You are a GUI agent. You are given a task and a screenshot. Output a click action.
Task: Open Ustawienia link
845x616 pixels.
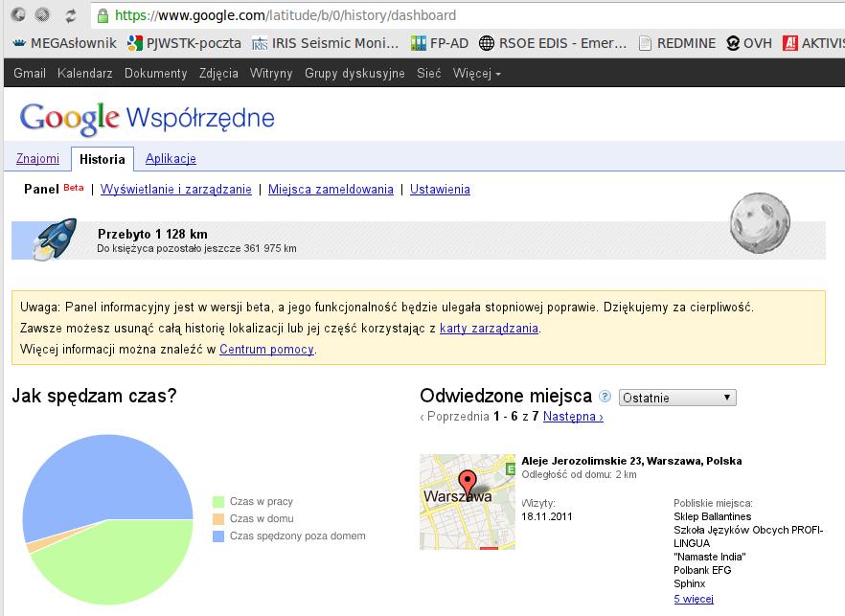[440, 189]
